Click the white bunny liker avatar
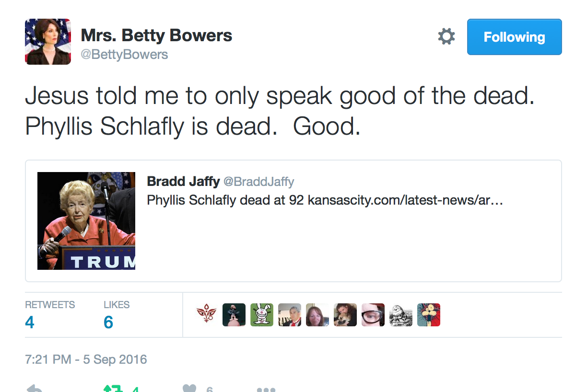587x392 pixels. [262, 315]
